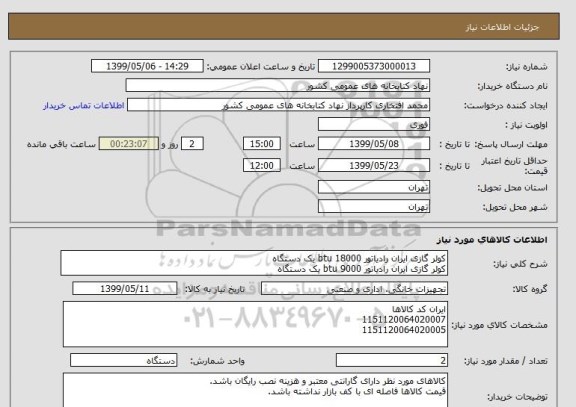This screenshot has width=576, height=407.
Task: Select the delivery city field تهران
Action: pos(374,206)
